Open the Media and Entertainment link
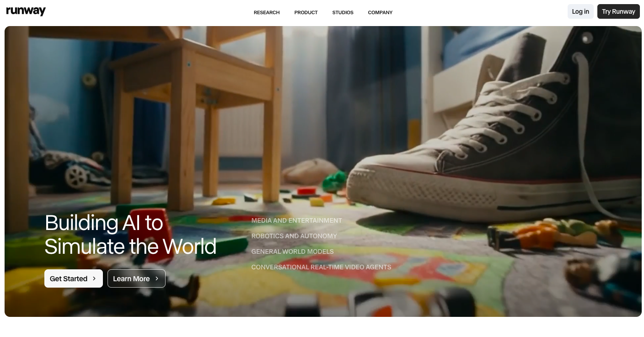The height and width of the screenshot is (337, 644). pyautogui.click(x=296, y=220)
